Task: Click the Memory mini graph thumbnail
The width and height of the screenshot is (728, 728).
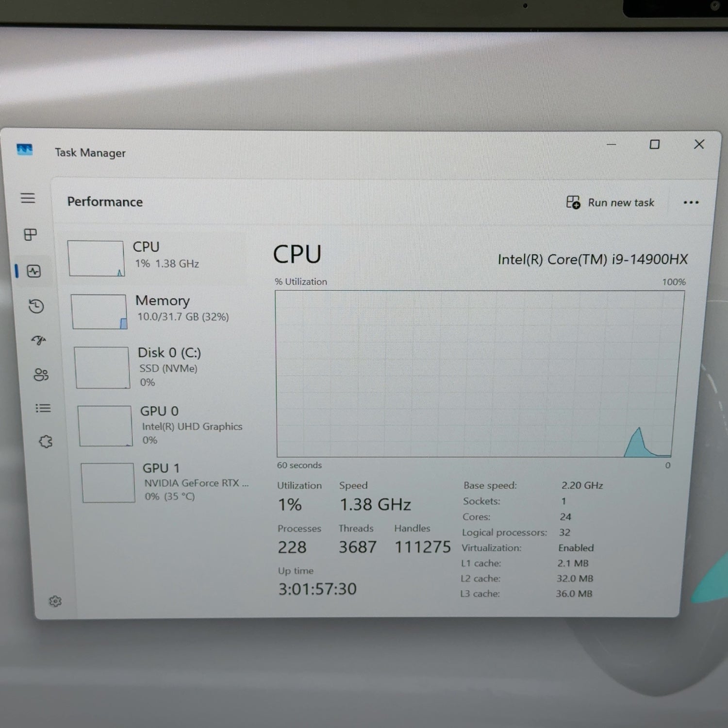Action: point(99,312)
